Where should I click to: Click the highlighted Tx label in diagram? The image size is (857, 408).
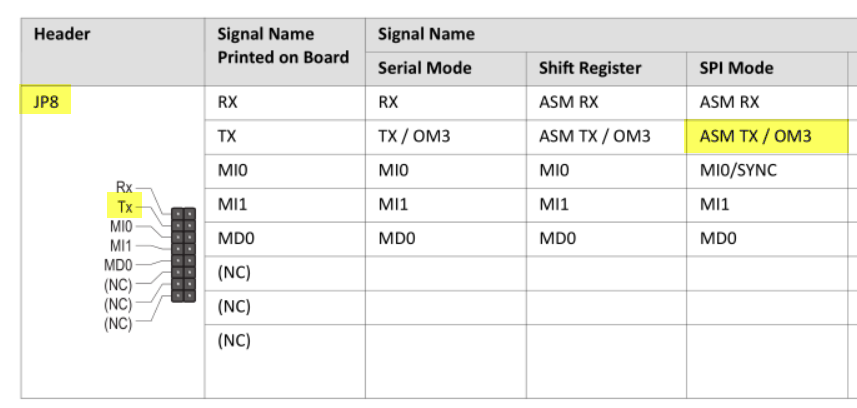124,207
